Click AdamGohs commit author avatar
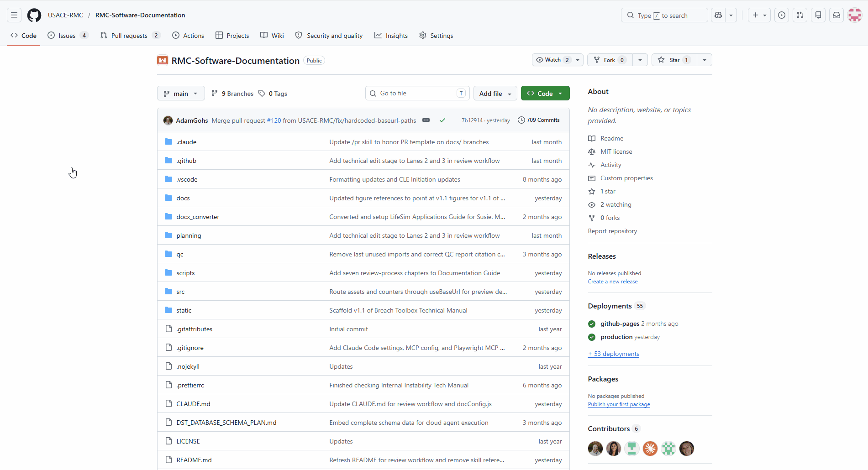868x470 pixels. (168, 120)
